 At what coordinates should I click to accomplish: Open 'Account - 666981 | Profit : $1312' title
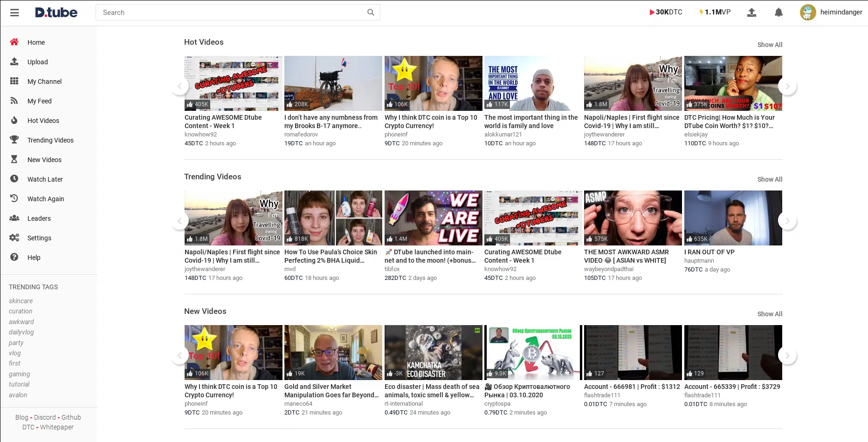point(632,387)
